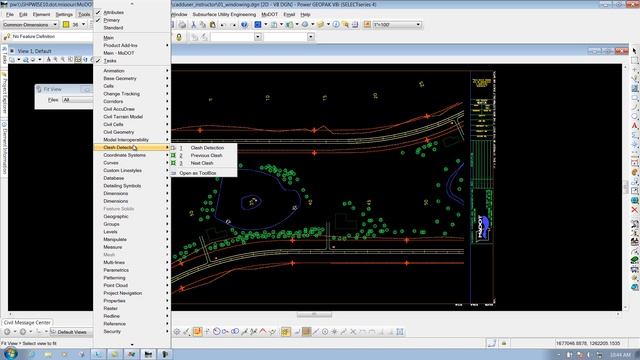Viewport: 640px width, 360px height.
Task: Open the Settings menu
Action: (64, 14)
